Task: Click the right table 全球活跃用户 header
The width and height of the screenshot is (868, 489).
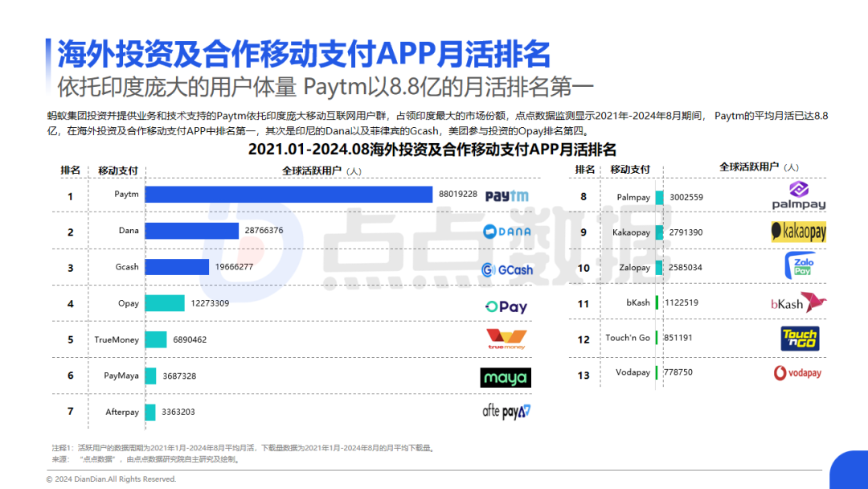Action: point(759,166)
